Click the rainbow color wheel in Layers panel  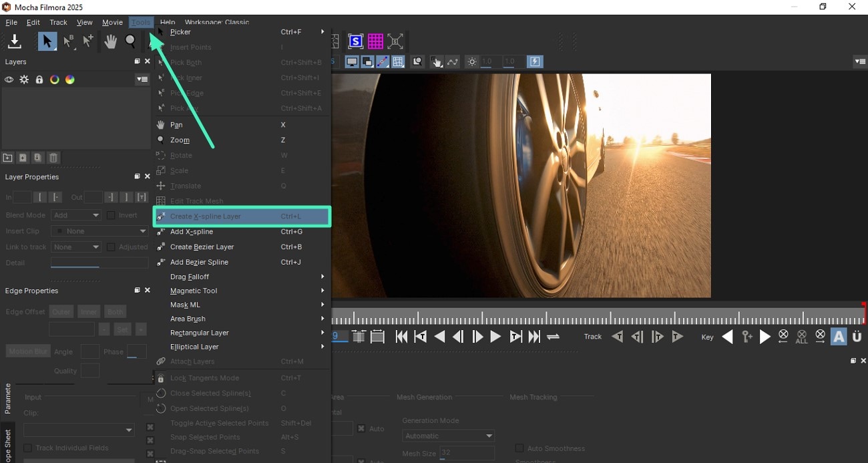69,80
